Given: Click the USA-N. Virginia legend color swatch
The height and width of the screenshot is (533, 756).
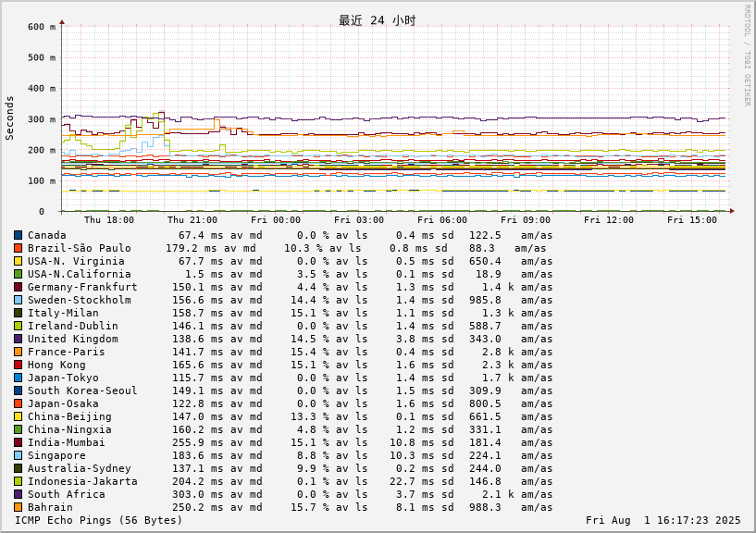Looking at the screenshot, I should click(18, 262).
